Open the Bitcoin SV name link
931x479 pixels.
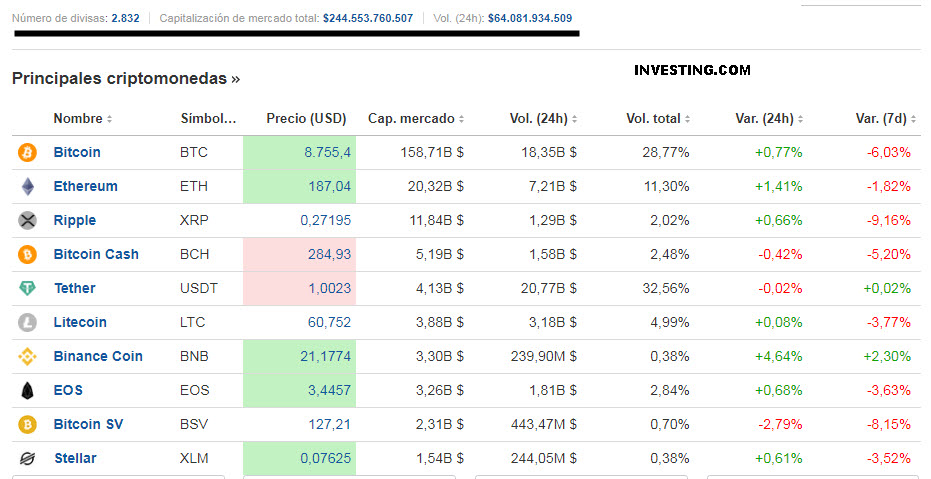point(89,425)
